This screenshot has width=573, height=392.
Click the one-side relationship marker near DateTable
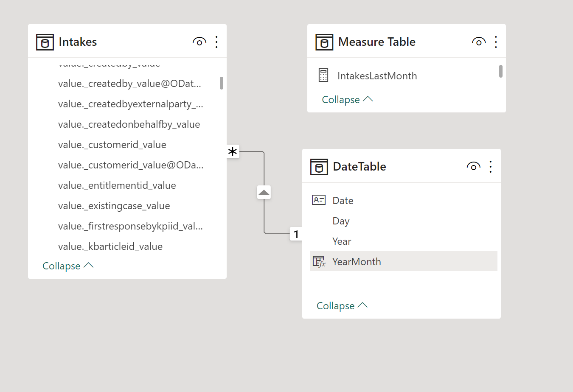point(296,234)
